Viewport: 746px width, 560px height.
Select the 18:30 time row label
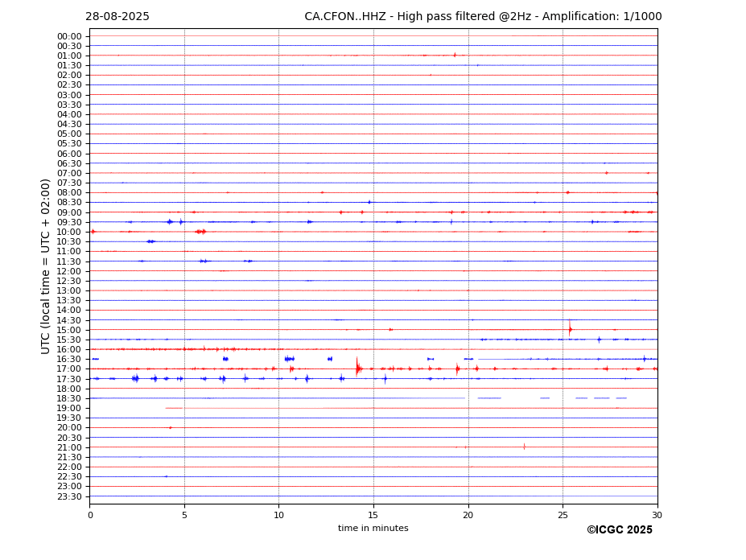tap(69, 399)
